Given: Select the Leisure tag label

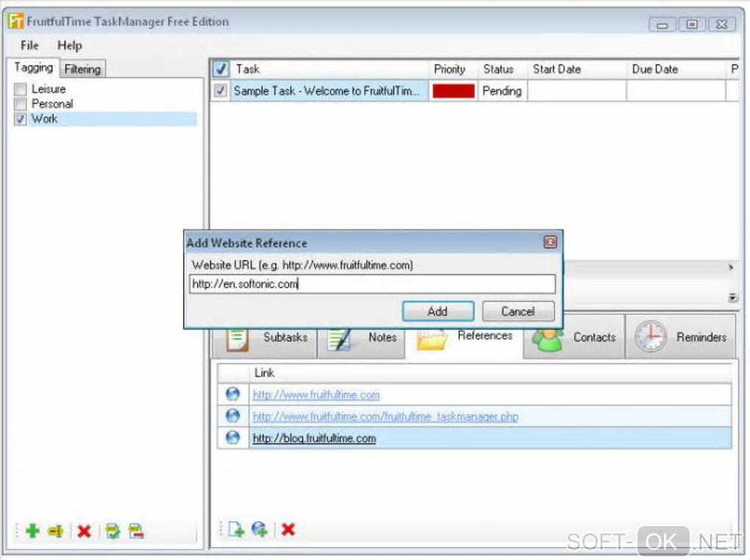Looking at the screenshot, I should click(x=49, y=89).
